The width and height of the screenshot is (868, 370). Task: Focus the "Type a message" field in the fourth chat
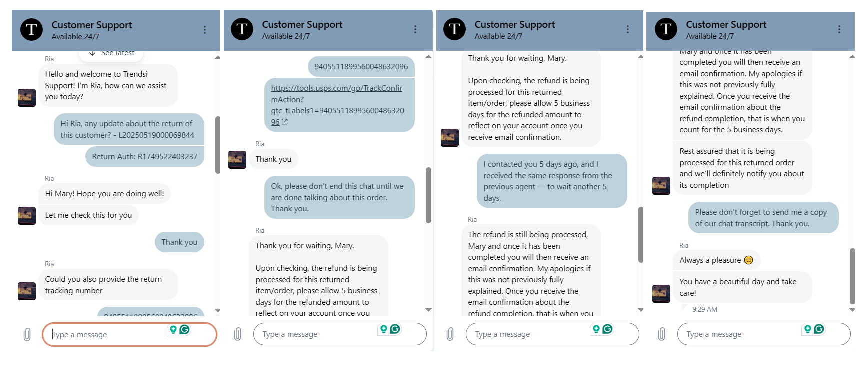click(x=740, y=334)
